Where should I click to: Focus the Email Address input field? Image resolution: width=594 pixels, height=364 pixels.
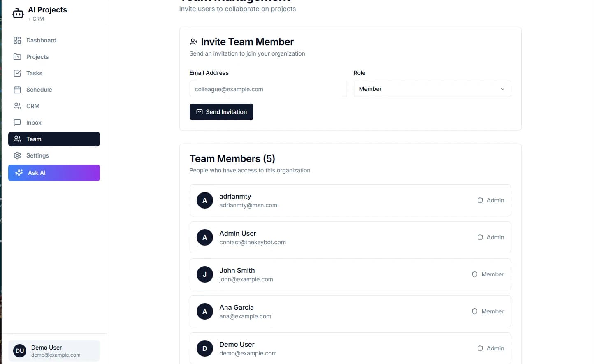pyautogui.click(x=268, y=89)
